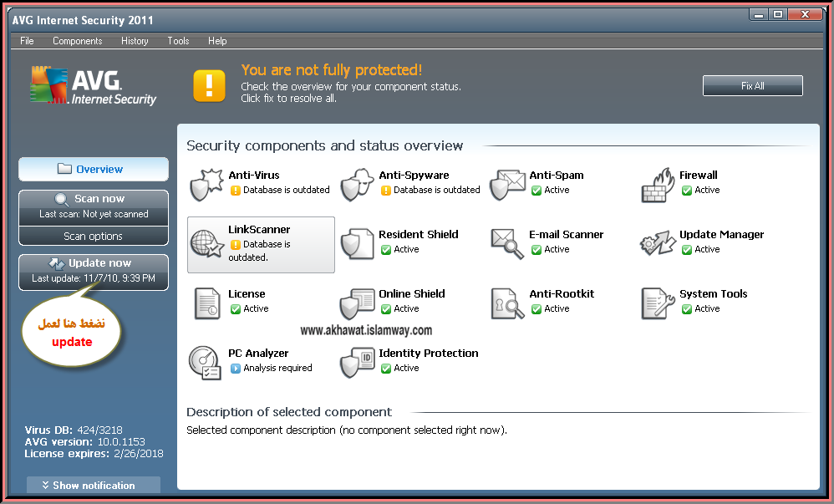Click the Scan now magnifier icon
The width and height of the screenshot is (834, 504).
tap(62, 199)
